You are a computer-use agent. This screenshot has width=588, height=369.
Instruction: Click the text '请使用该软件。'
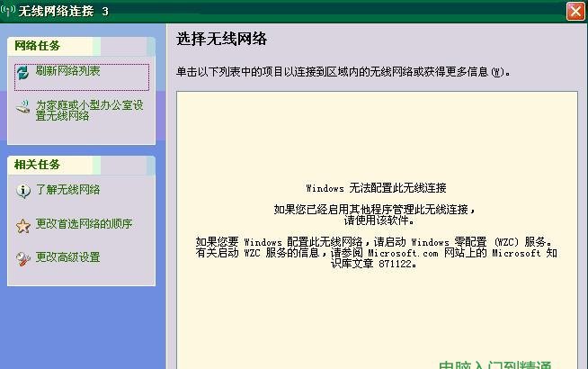pyautogui.click(x=380, y=220)
